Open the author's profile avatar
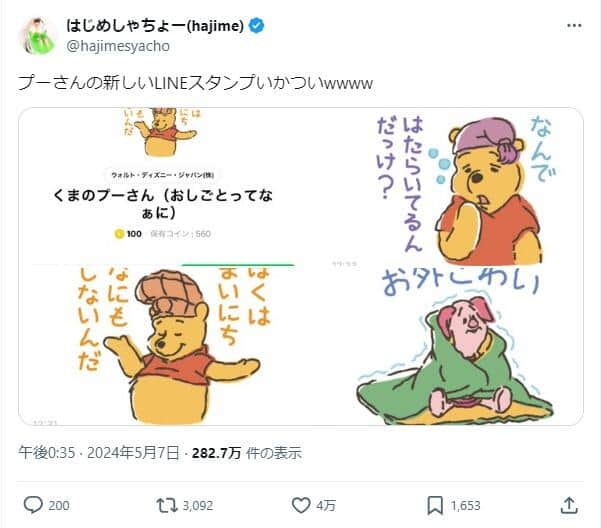The width and height of the screenshot is (601, 528). [36, 35]
